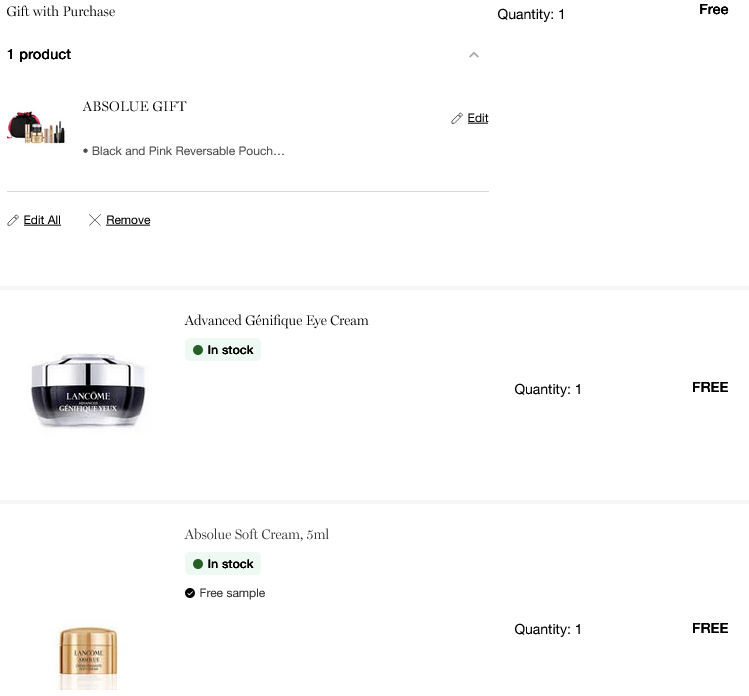749x696 pixels.
Task: Click the pencil icon beside the Absolue Gift Edit link
Action: [x=457, y=118]
